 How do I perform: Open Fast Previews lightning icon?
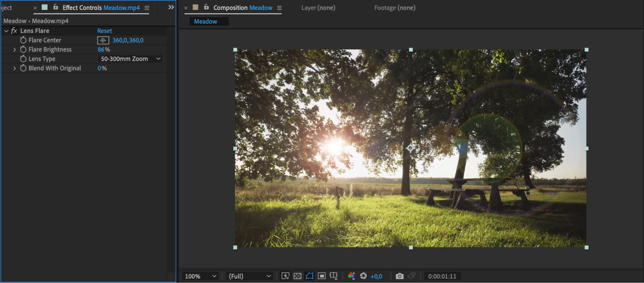pos(285,276)
